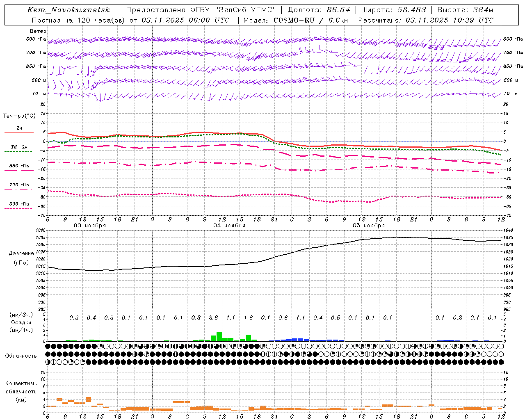Click the left '1015' pressure axis value

click(x=41, y=266)
